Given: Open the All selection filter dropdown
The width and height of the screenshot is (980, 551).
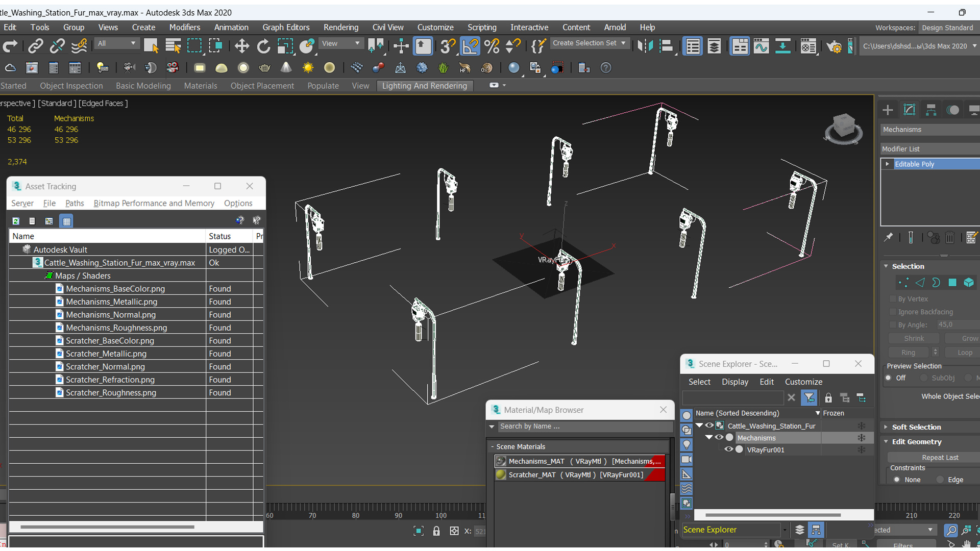Looking at the screenshot, I should click(x=116, y=43).
